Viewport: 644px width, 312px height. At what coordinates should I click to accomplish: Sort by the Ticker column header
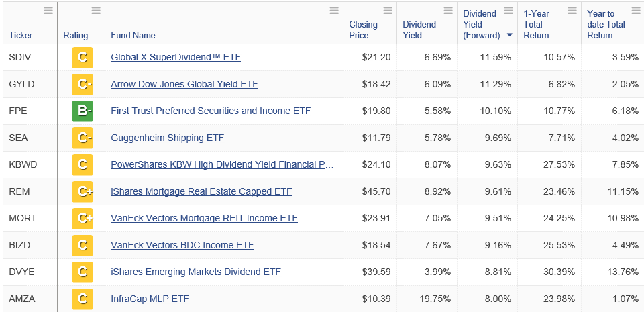[x=21, y=35]
